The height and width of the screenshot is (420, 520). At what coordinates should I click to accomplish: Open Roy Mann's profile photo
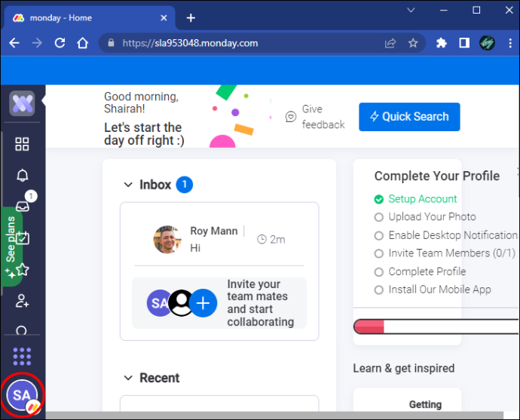coord(167,240)
